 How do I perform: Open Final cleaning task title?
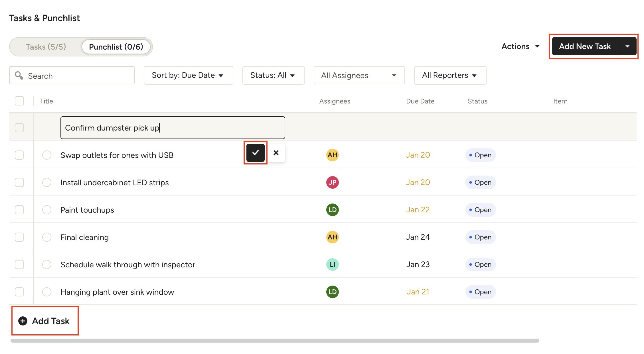pos(84,237)
